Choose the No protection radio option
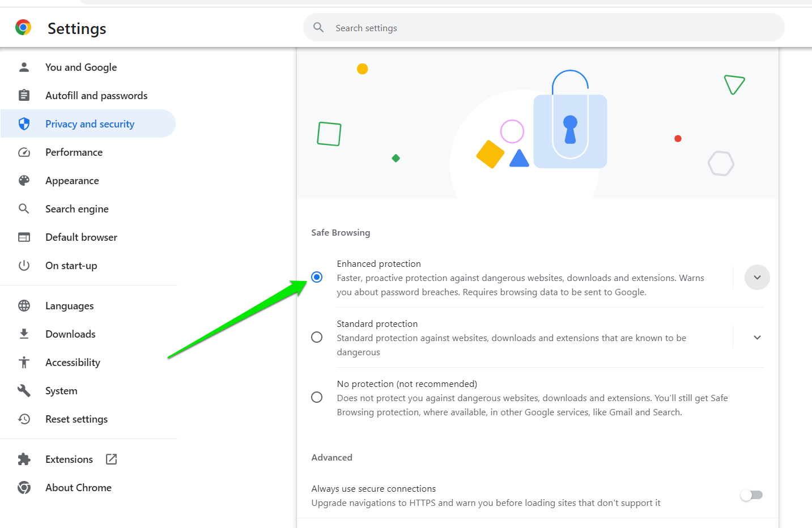Screen dimensions: 812x528 (x=317, y=397)
